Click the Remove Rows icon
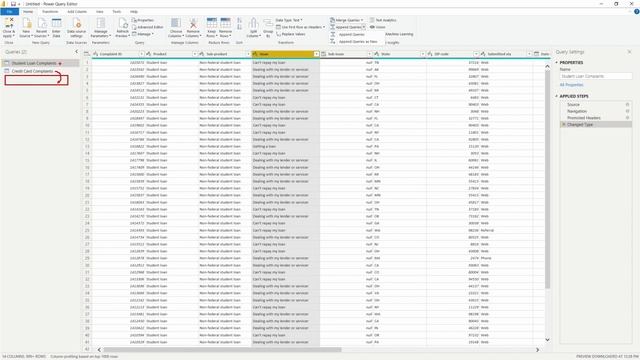Image resolution: width=640 pixels, height=360 pixels. [225, 23]
